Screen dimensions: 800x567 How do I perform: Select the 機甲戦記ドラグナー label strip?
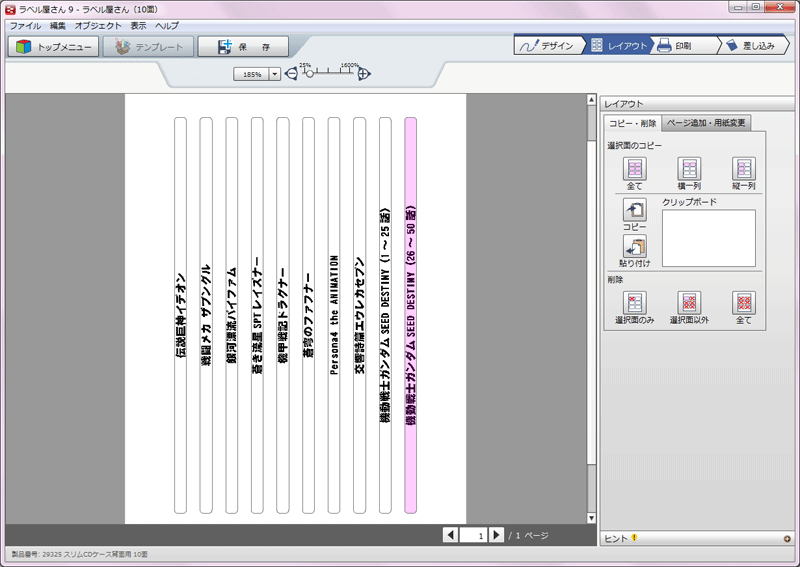[283, 315]
